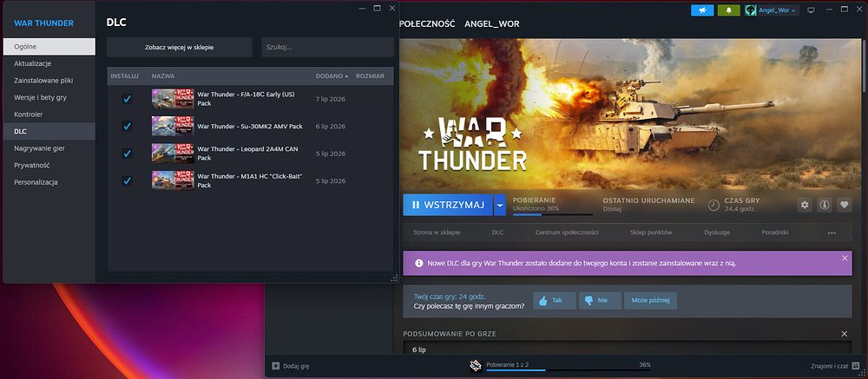Open Friends and chat icon at bottom right
868x379 pixels.
856,366
